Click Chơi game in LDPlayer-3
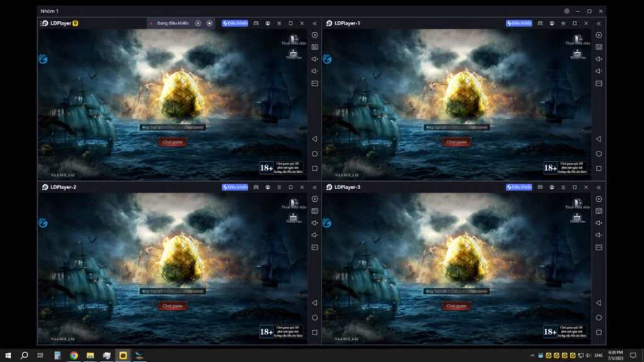Viewport: 644px width, 362px height. [457, 306]
